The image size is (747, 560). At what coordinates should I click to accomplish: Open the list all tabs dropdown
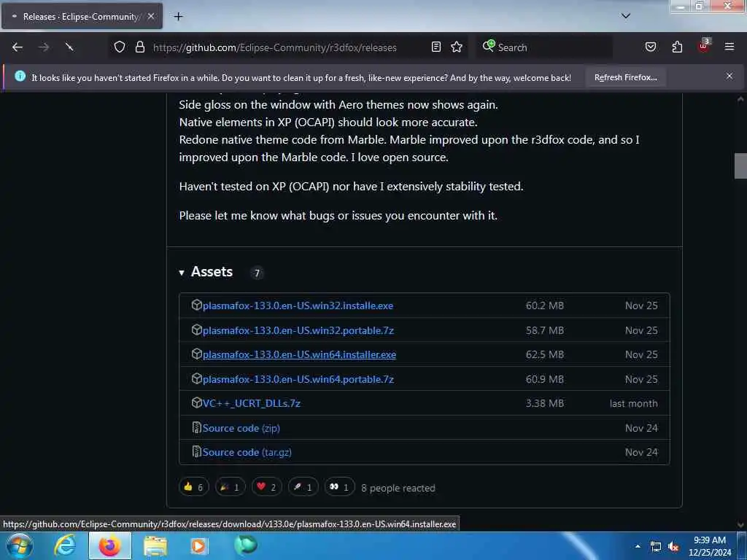click(626, 16)
